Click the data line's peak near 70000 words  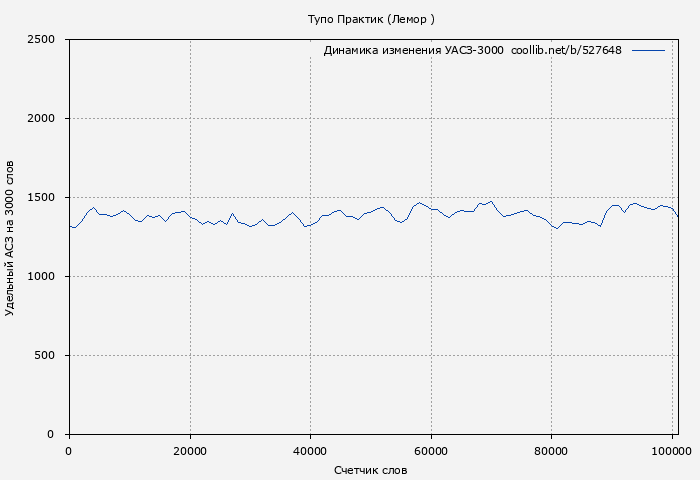point(491,201)
